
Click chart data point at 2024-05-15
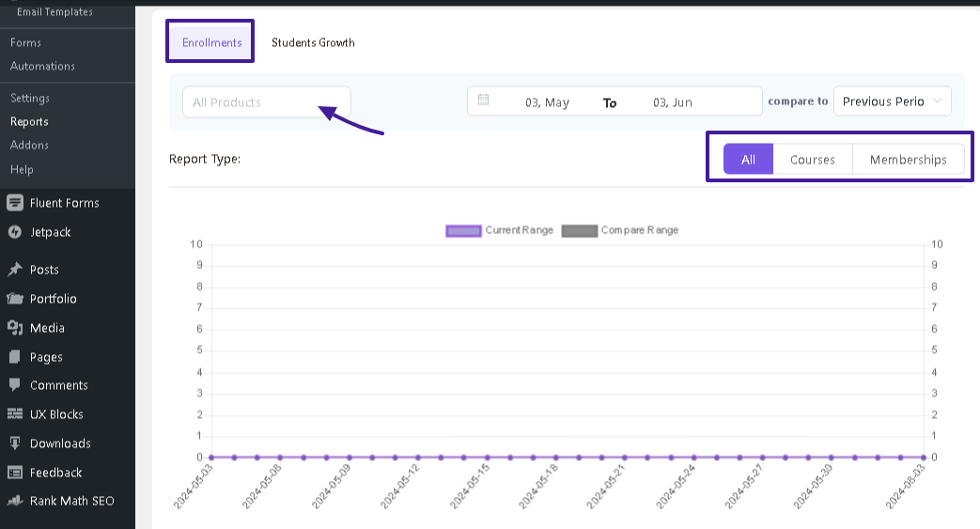pos(487,457)
